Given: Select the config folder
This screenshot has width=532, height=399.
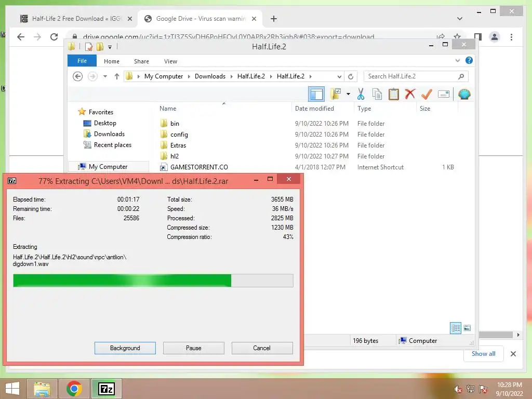Looking at the screenshot, I should [179, 135].
